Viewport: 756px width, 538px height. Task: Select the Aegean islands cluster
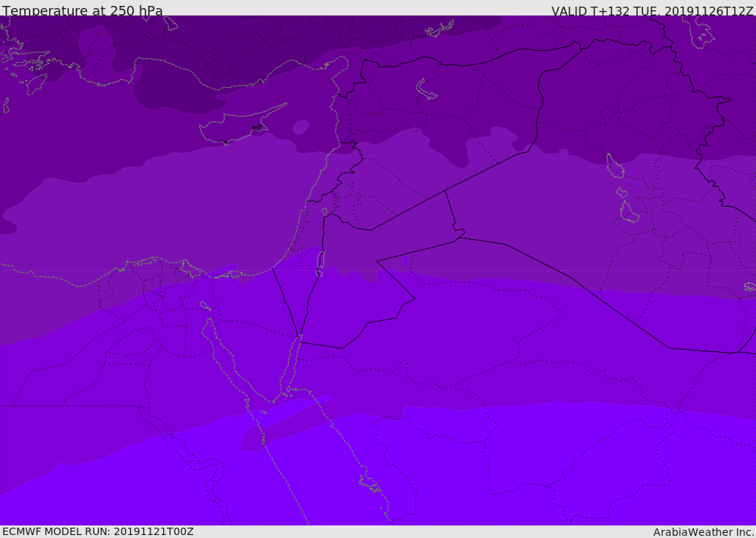(22, 63)
